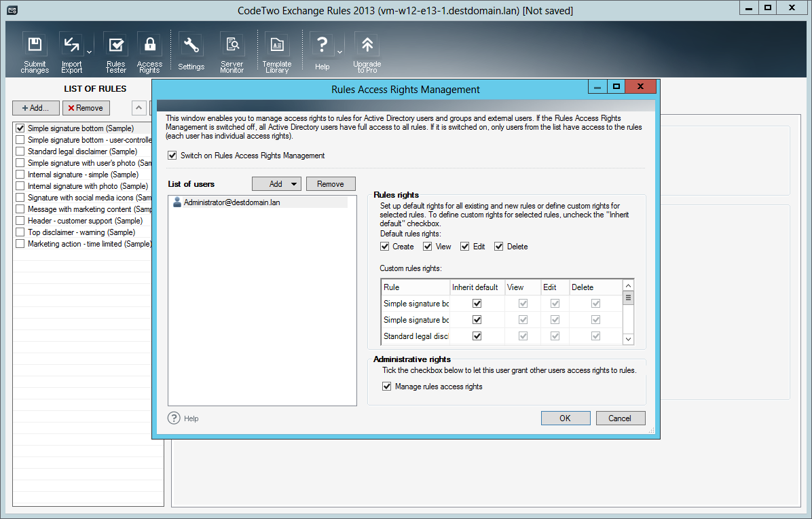Enable Standard legal disclaimer (Sample) rule checkbox
This screenshot has height=519, width=812.
pyautogui.click(x=20, y=151)
